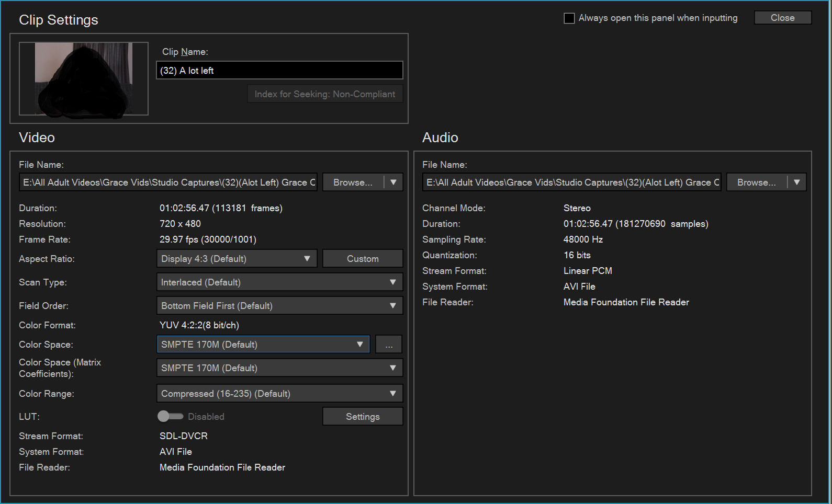Expand the Aspect Ratio dropdown
The width and height of the screenshot is (832, 504).
(x=237, y=259)
